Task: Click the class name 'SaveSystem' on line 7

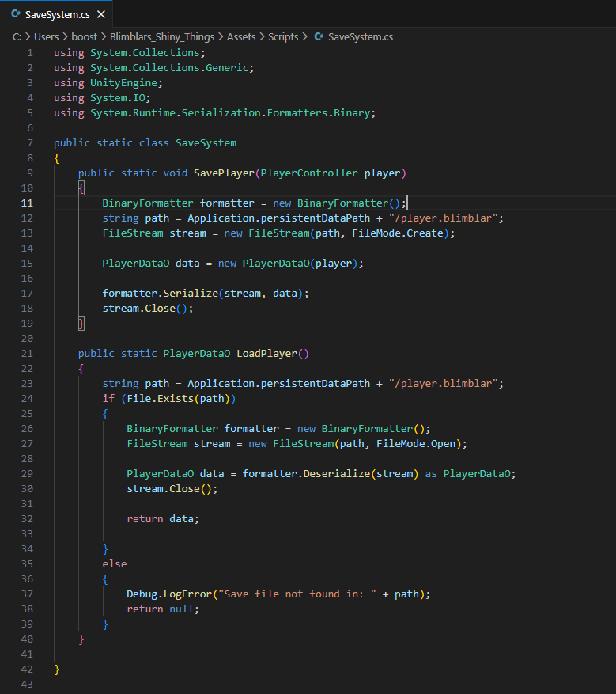Action: click(206, 143)
